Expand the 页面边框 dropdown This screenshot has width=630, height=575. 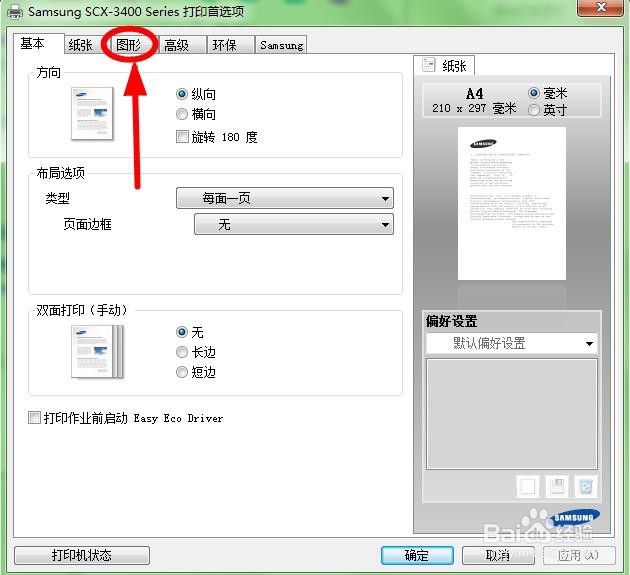tap(294, 224)
